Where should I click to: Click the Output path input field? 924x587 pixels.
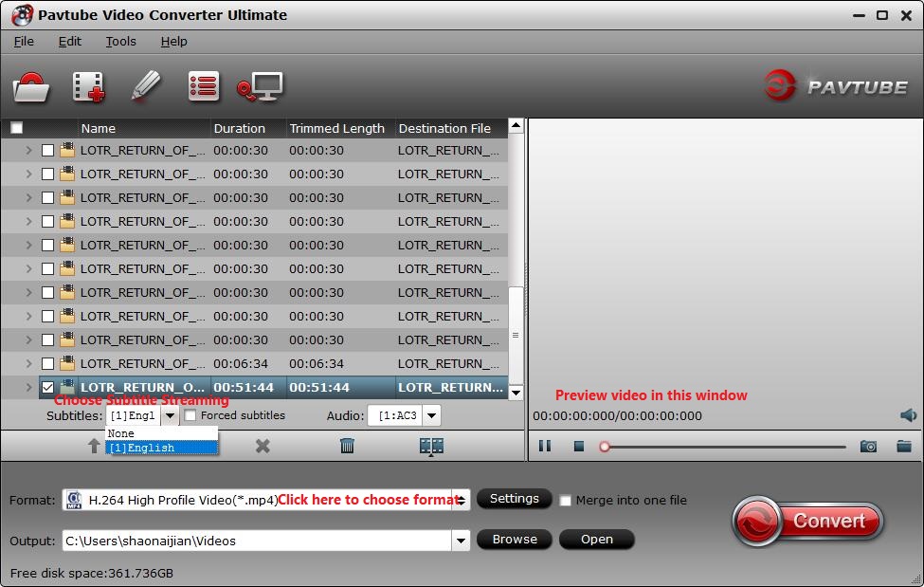point(257,541)
